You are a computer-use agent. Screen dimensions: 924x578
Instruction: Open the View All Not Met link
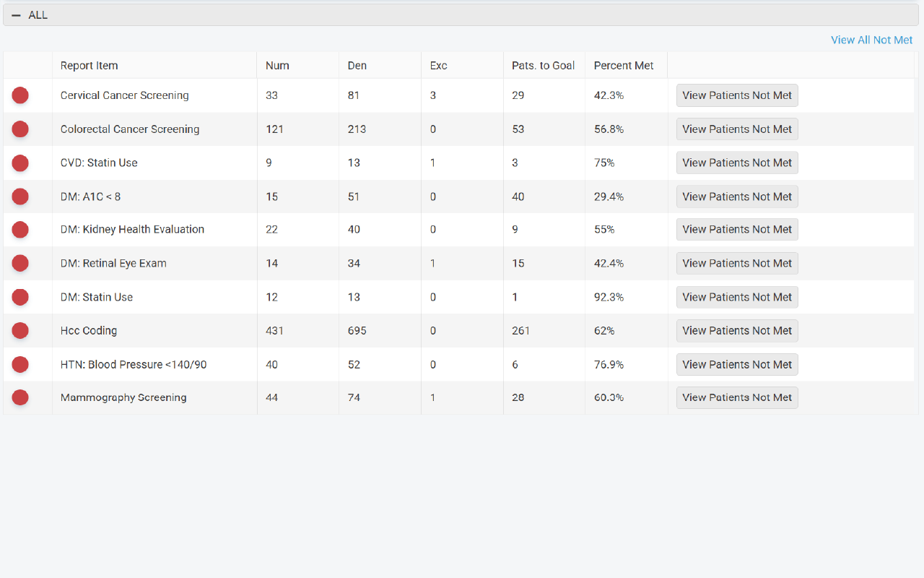(871, 40)
